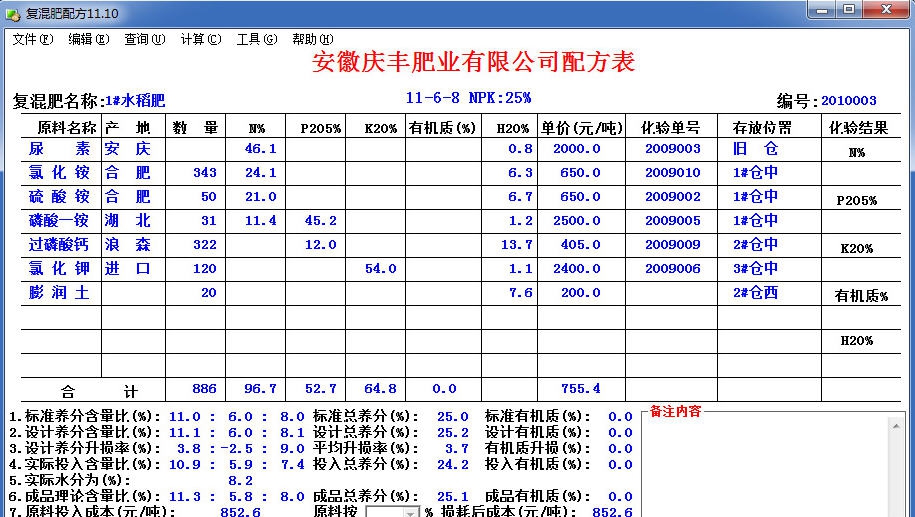Click inside the 备注内容 text area
The image size is (915, 517).
(764, 467)
